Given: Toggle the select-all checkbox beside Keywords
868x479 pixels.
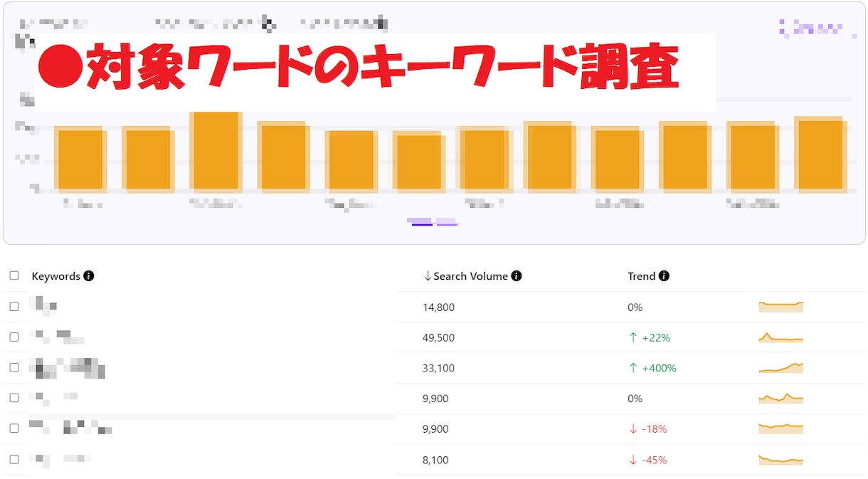Looking at the screenshot, I should click(x=14, y=275).
